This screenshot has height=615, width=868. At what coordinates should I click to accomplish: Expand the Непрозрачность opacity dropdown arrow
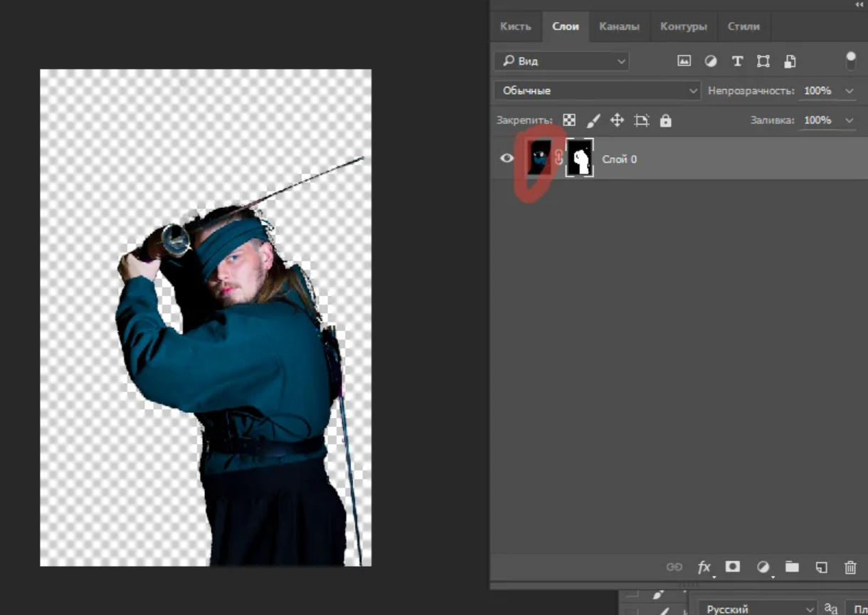(849, 91)
